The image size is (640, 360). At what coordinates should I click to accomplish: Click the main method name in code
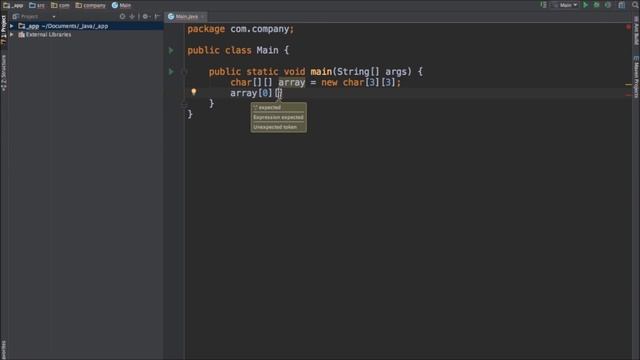point(321,72)
